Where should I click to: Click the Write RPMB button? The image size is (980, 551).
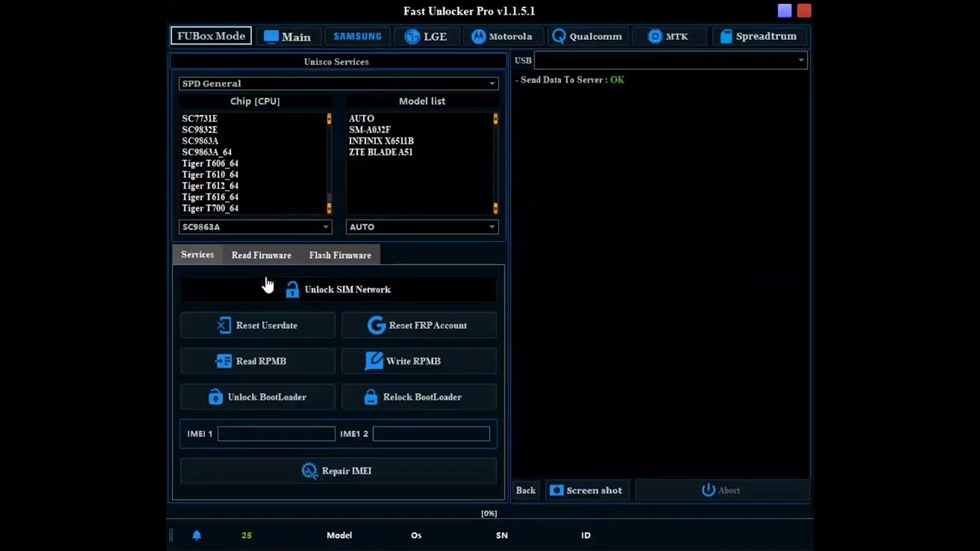point(419,361)
